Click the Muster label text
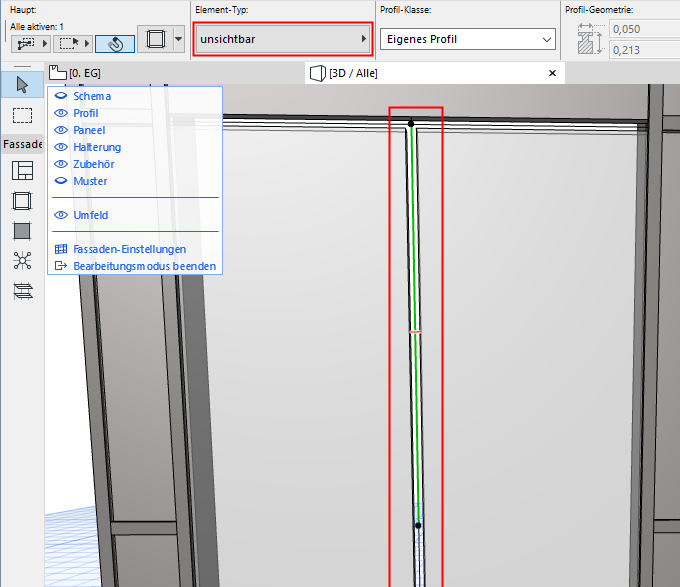 pos(90,181)
